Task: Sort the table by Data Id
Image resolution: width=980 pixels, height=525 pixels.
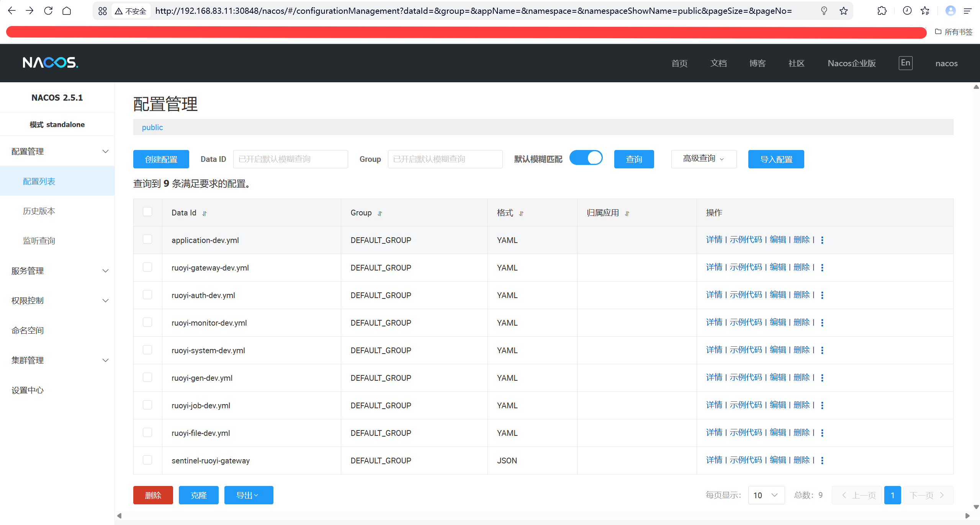Action: click(205, 214)
